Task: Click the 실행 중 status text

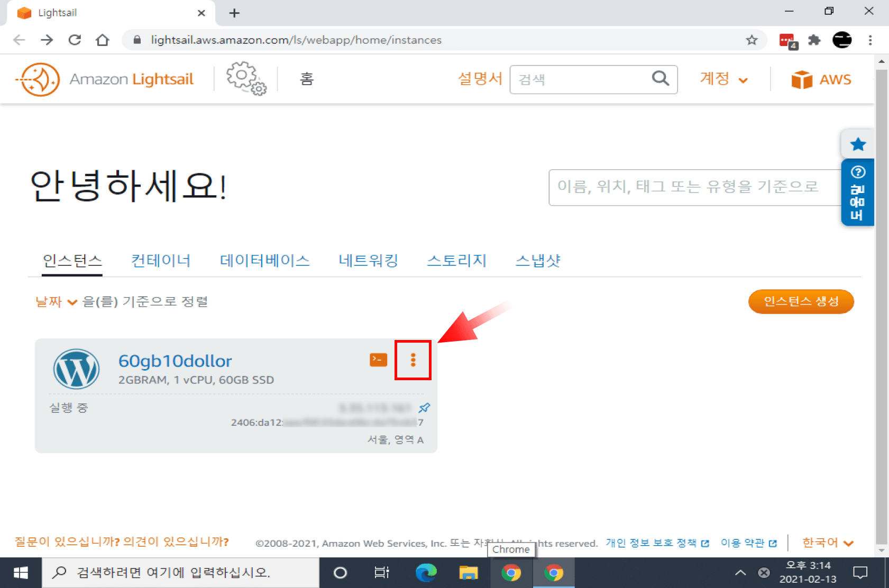Action: click(x=69, y=408)
